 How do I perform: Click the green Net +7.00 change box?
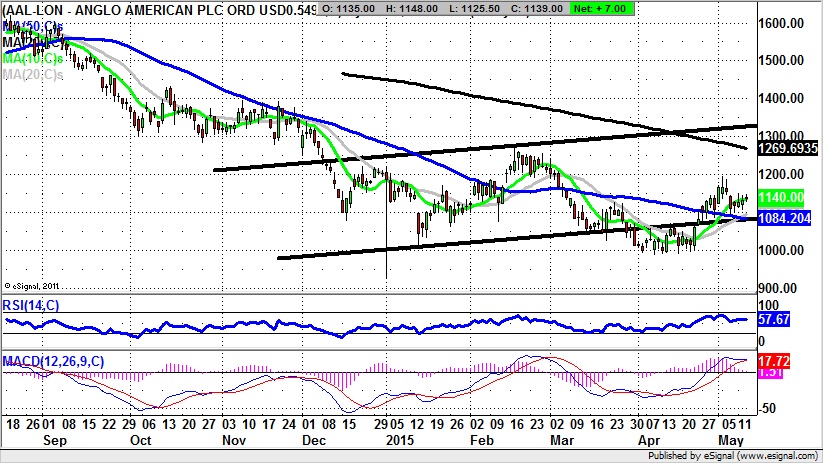coord(597,10)
